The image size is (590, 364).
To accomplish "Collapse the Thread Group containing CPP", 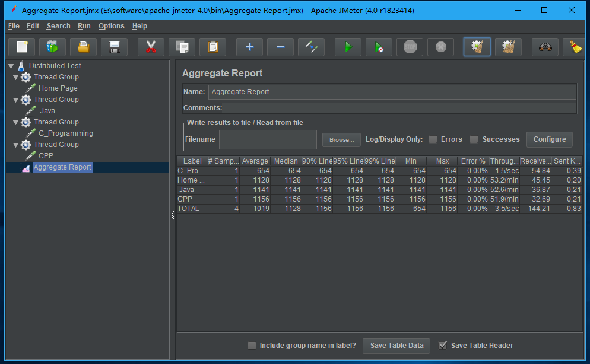I will 16,145.
